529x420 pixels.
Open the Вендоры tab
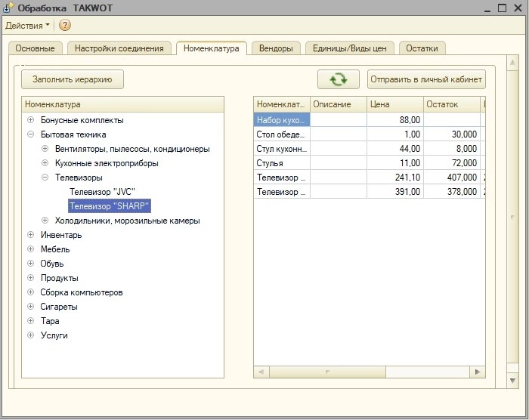click(276, 48)
